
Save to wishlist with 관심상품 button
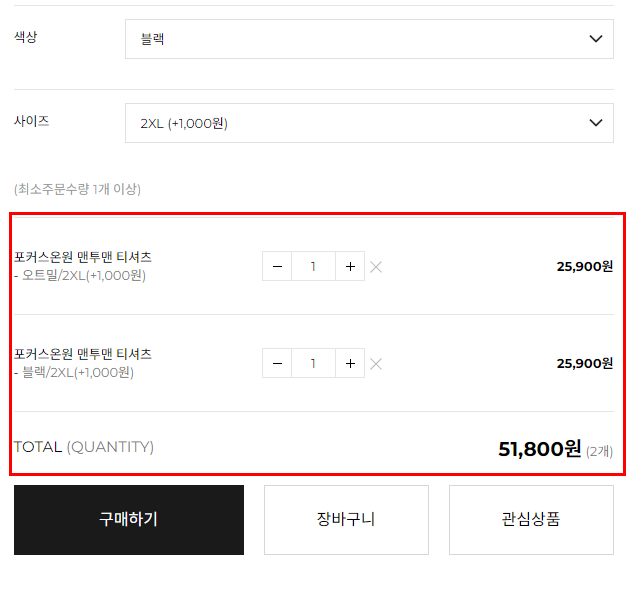click(x=531, y=520)
